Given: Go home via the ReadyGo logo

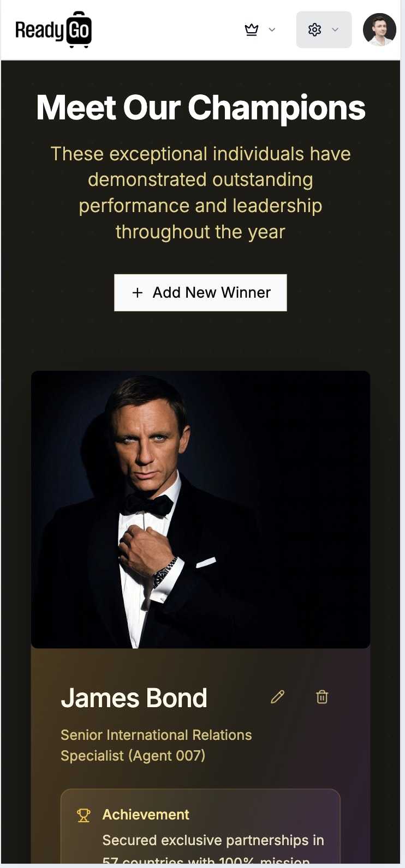Looking at the screenshot, I should (x=53, y=29).
